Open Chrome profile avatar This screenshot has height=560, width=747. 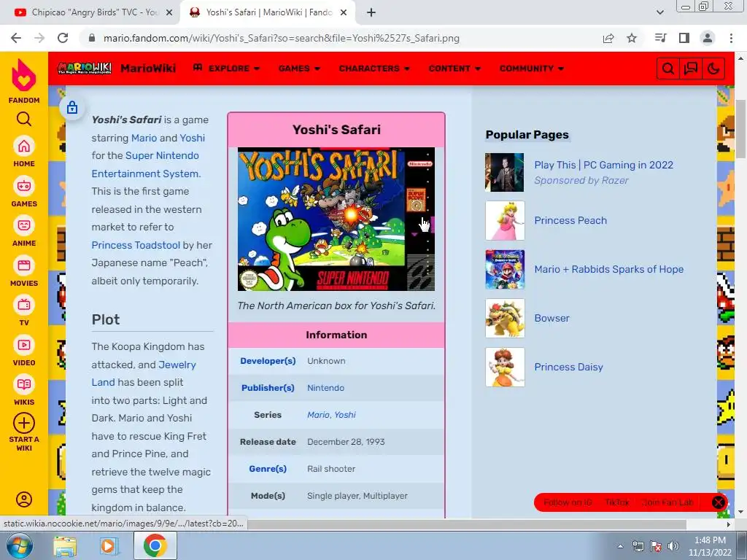tap(708, 38)
